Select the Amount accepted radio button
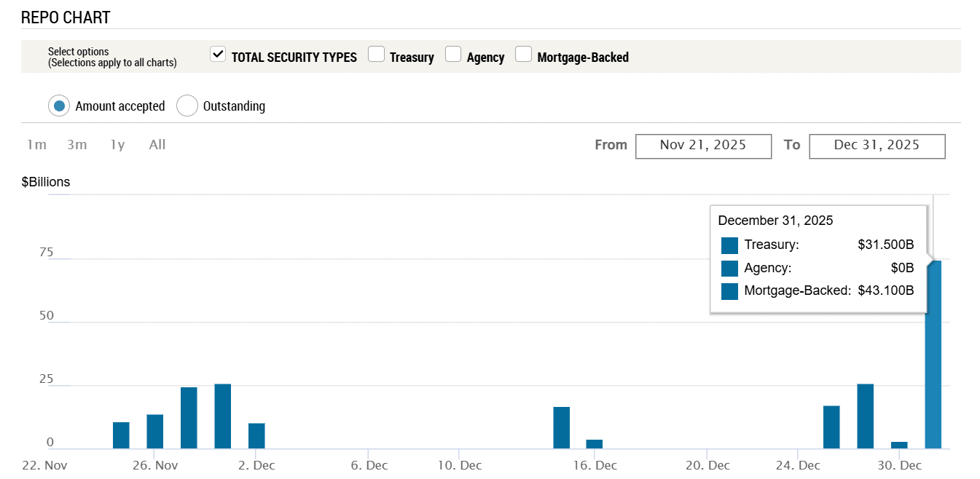The width and height of the screenshot is (980, 479). (59, 106)
